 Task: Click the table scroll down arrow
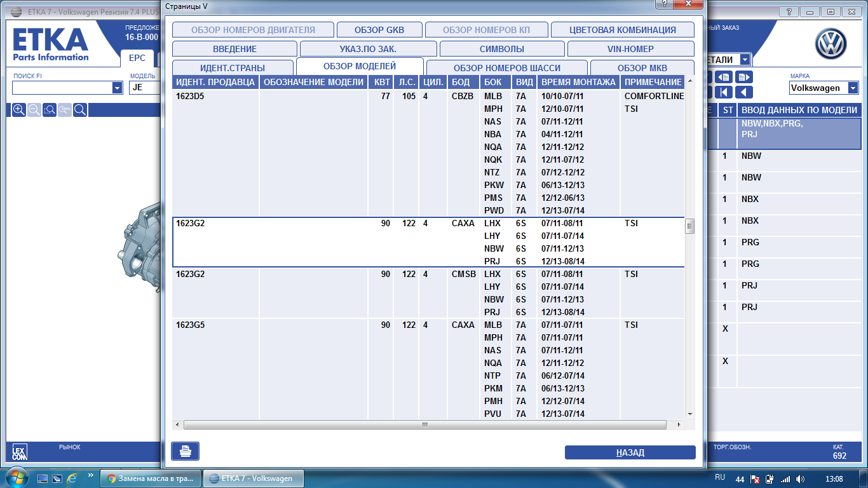pyautogui.click(x=690, y=414)
